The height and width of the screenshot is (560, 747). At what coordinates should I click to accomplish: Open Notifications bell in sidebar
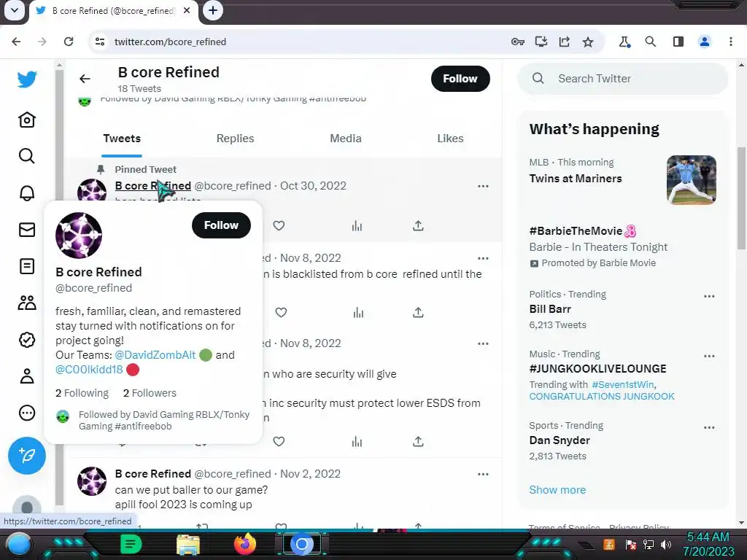coord(27,192)
